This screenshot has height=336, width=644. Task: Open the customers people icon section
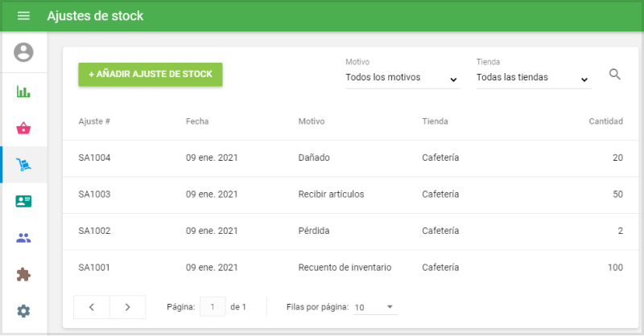tap(23, 238)
